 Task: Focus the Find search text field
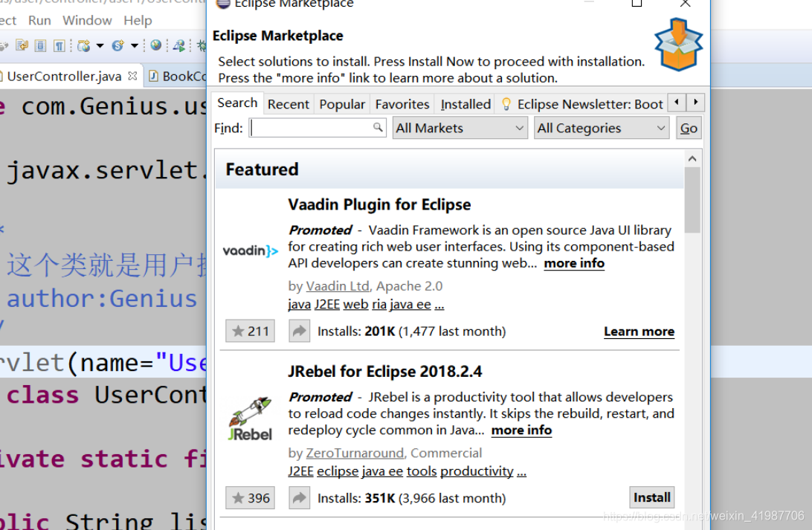318,128
